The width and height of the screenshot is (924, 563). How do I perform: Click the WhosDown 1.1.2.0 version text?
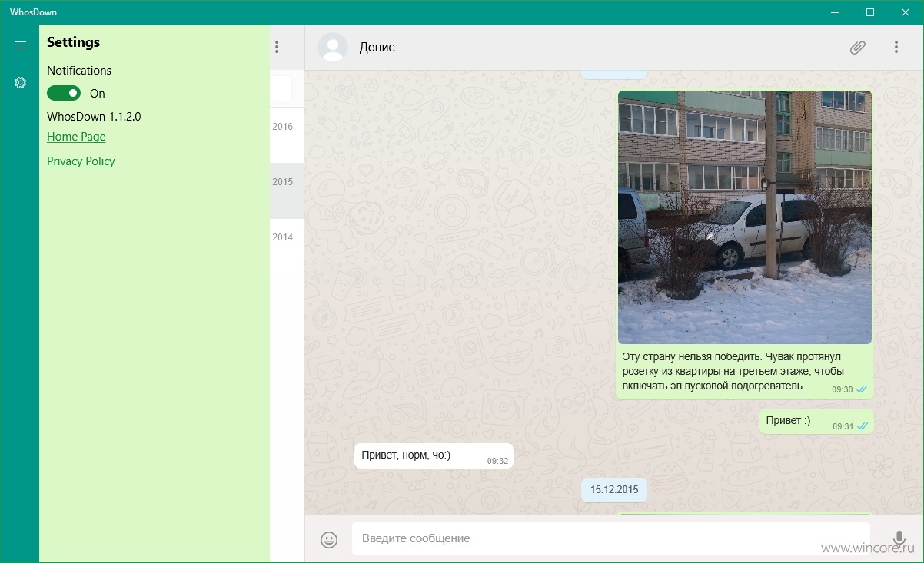pos(94,117)
